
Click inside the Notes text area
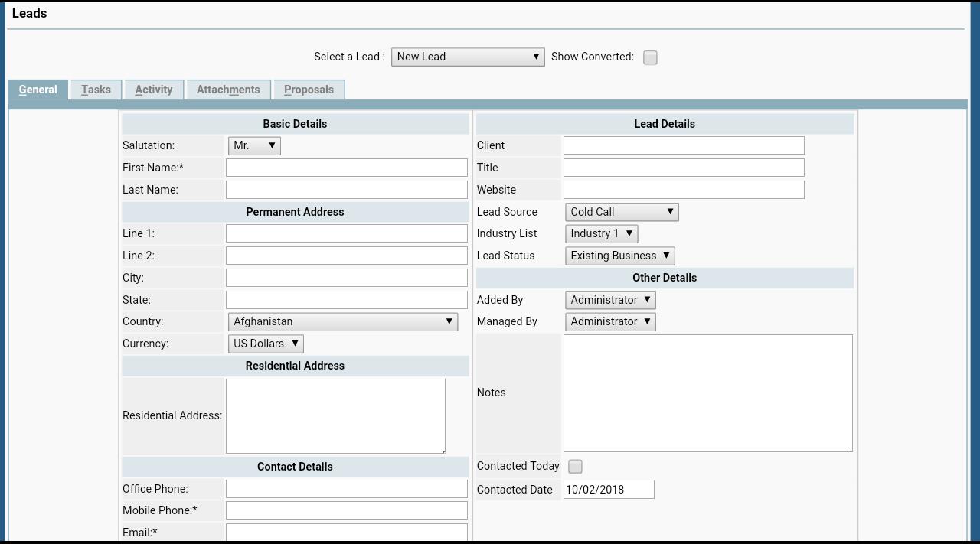707,393
